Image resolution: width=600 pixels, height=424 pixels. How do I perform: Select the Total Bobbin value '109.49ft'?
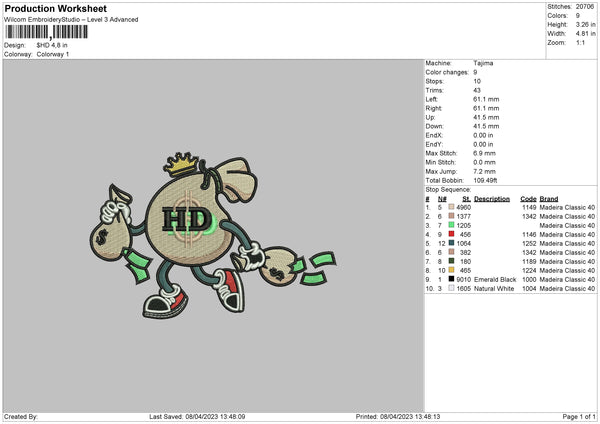point(485,180)
